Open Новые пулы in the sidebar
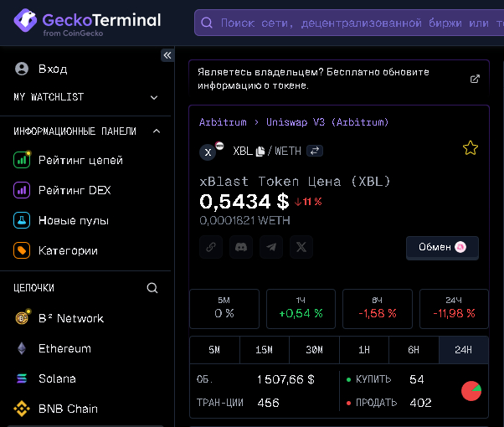Viewport: 504px width, 427px height. (x=74, y=220)
